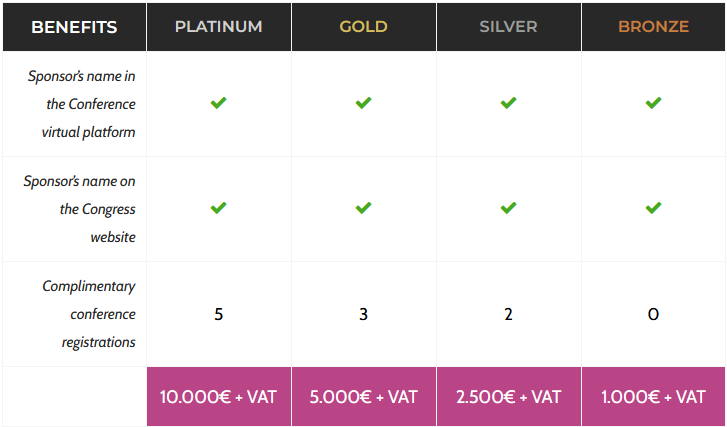Click the Gold virtual platform checkmark
This screenshot has width=727, height=427.
tap(364, 103)
